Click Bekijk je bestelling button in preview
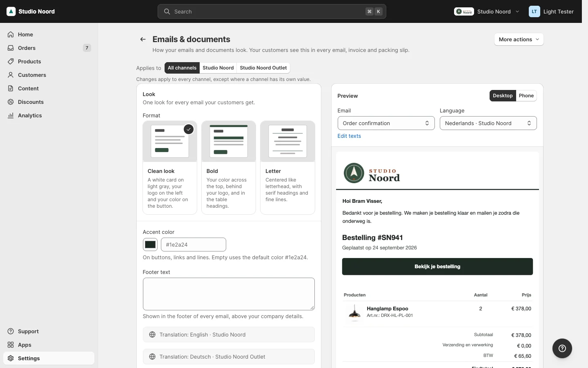The image size is (588, 368). [x=437, y=267]
